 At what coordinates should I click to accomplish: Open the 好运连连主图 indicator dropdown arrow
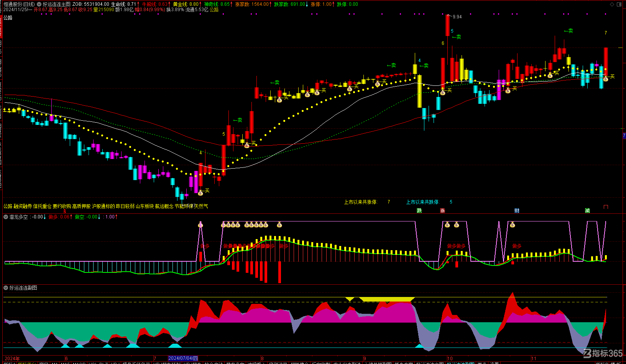click(x=39, y=4)
